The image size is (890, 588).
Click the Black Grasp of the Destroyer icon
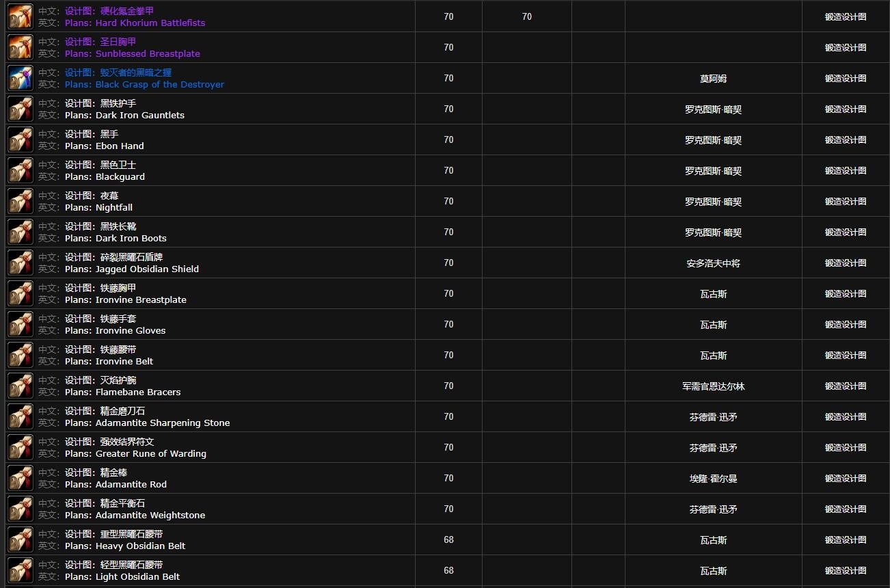click(21, 78)
